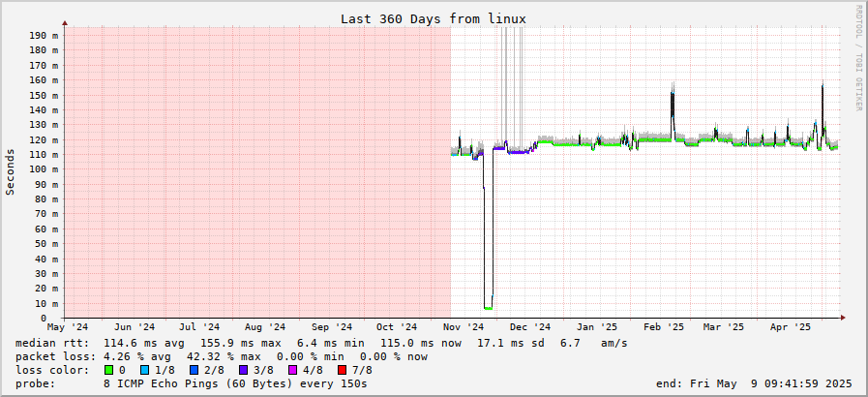
Task: Click the light blue 1/8 loss swatch
Action: [x=144, y=370]
